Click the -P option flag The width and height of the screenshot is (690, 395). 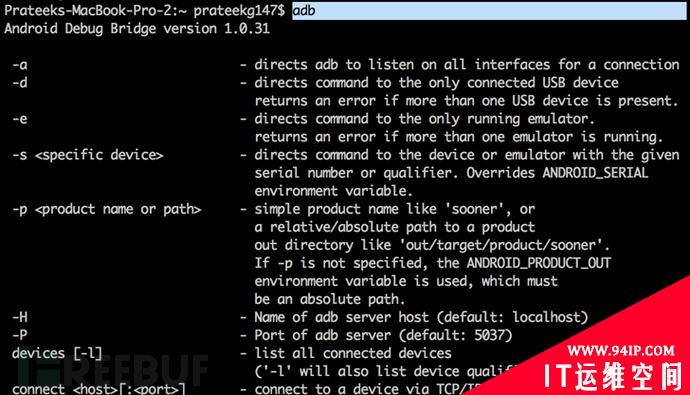[20, 335]
